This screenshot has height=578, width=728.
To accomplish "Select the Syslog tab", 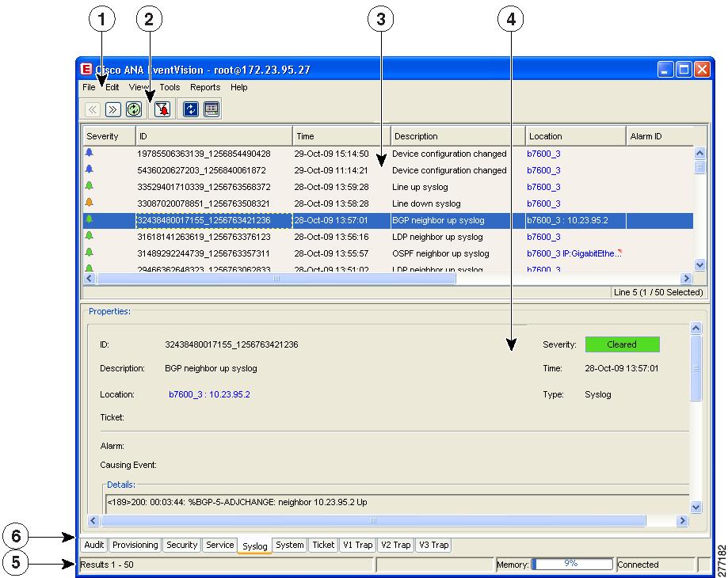I will click(x=255, y=546).
